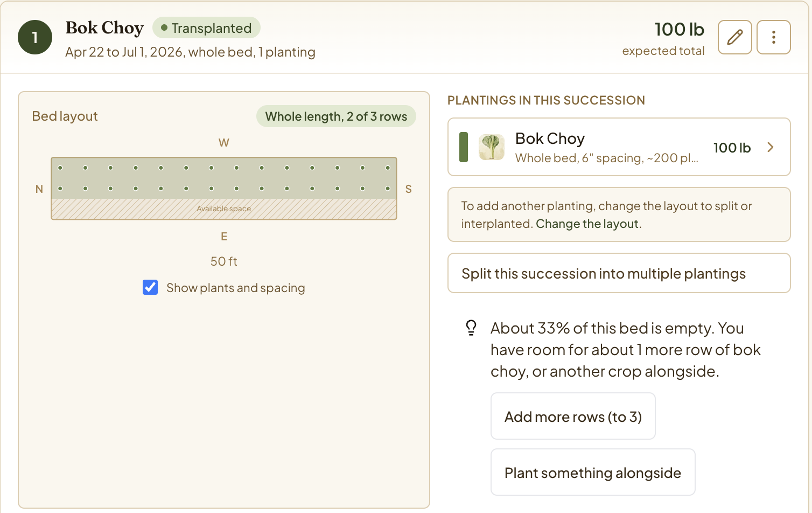Split this succession into multiple plantings

tap(619, 273)
